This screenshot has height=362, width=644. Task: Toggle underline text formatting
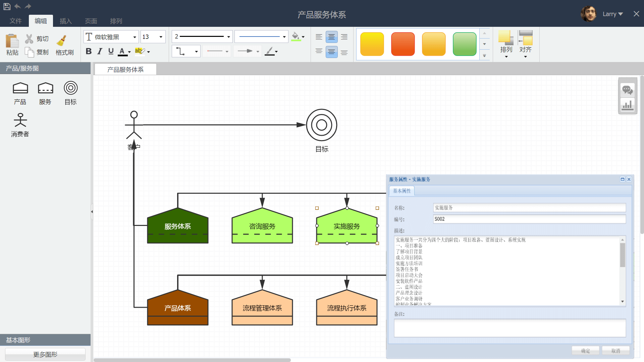coord(111,51)
